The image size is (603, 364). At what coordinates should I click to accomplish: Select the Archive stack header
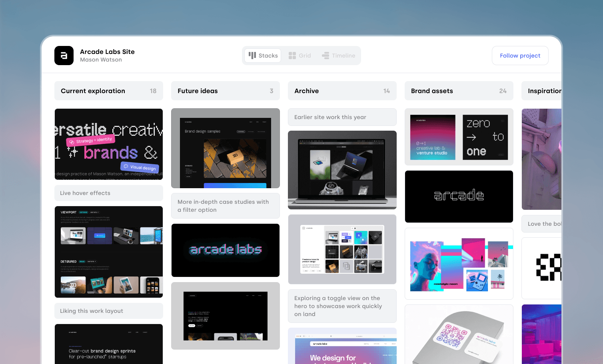(x=342, y=91)
